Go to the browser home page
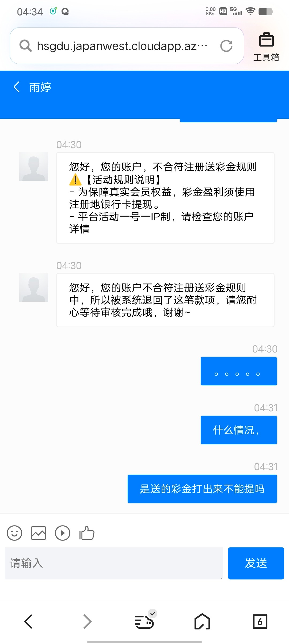289x644 pixels. (202, 621)
